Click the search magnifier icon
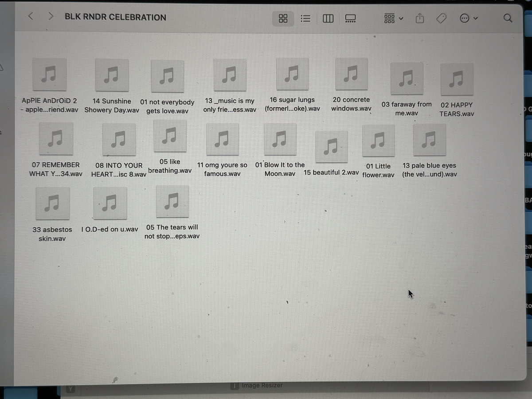 point(508,18)
